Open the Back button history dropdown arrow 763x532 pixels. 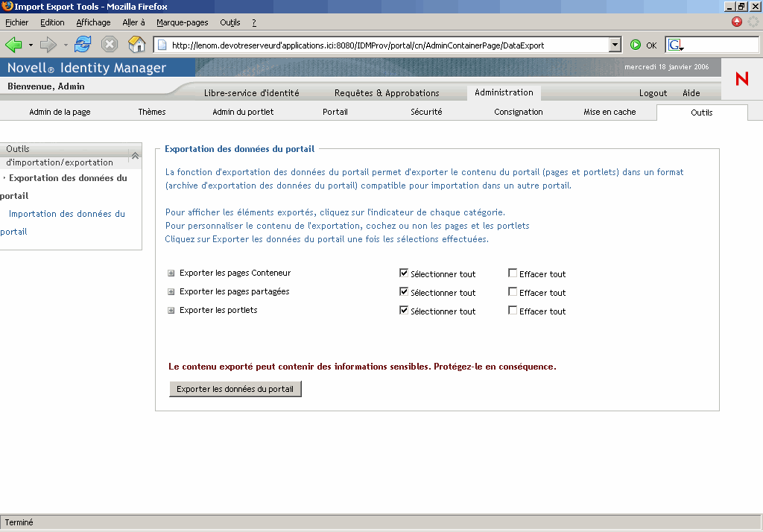click(31, 45)
